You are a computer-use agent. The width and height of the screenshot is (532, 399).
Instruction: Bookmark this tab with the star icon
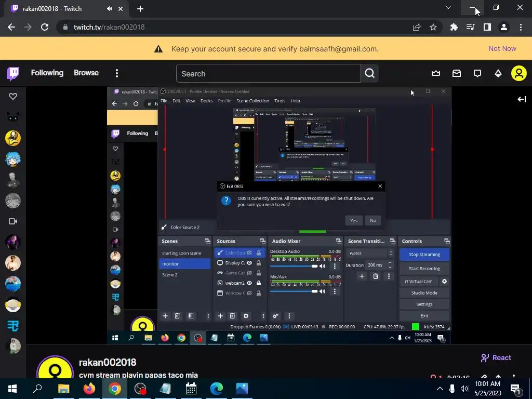click(433, 27)
